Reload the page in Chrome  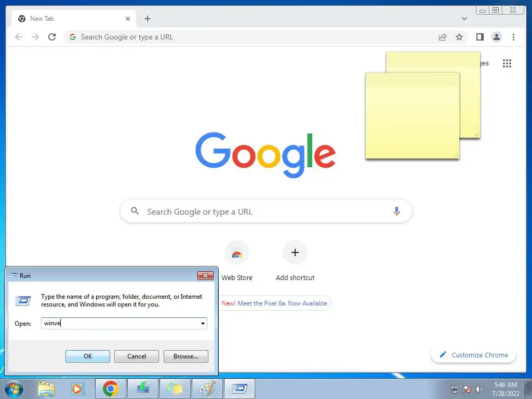click(52, 37)
